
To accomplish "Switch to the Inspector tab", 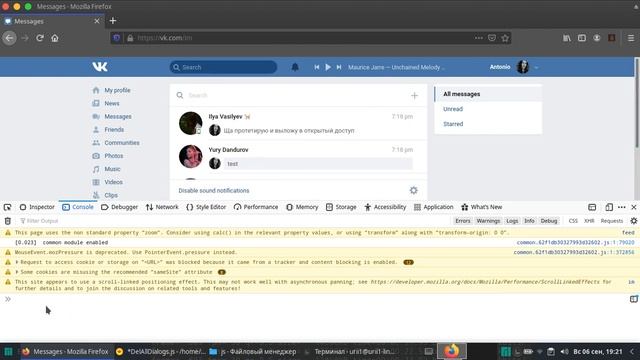I will click(x=37, y=207).
